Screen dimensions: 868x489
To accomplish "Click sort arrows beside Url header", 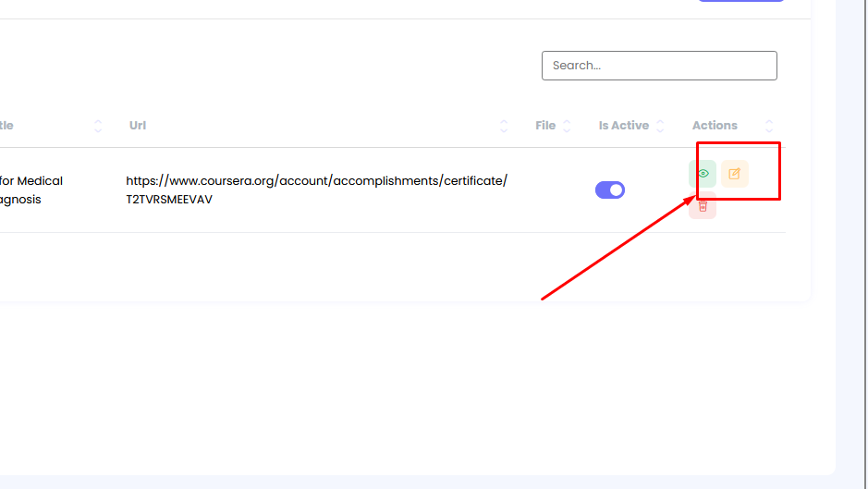I will 504,126.
